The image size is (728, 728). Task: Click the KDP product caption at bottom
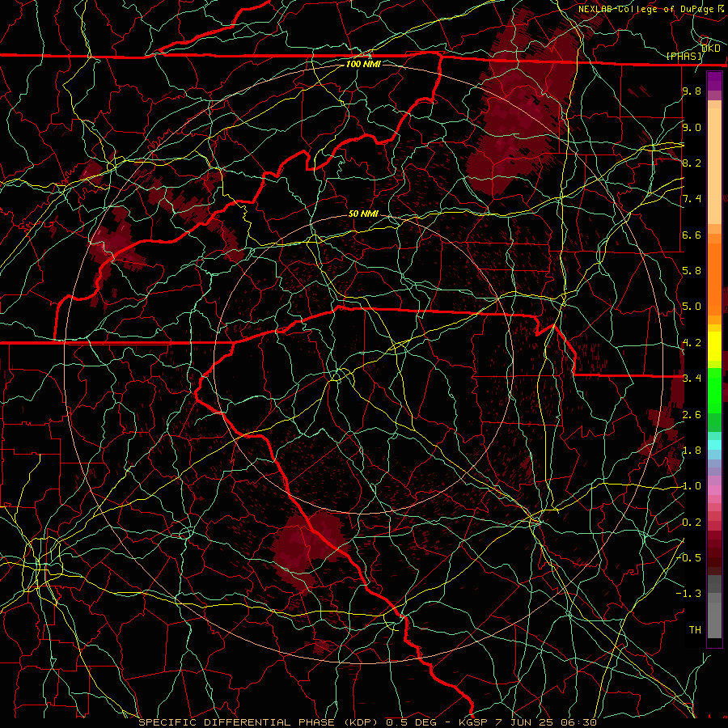(x=368, y=722)
